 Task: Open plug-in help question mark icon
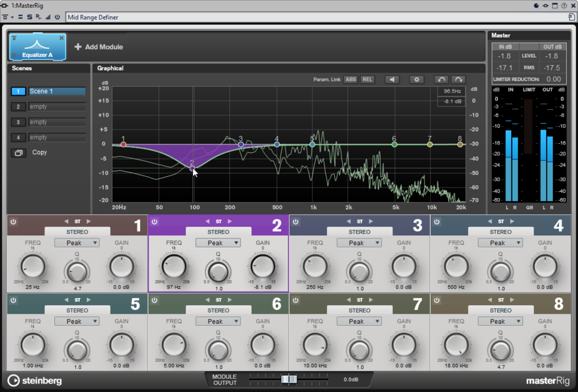(564, 5)
